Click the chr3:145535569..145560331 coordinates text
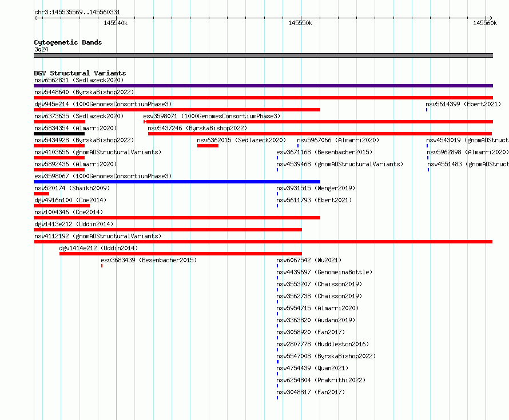 coord(77,13)
